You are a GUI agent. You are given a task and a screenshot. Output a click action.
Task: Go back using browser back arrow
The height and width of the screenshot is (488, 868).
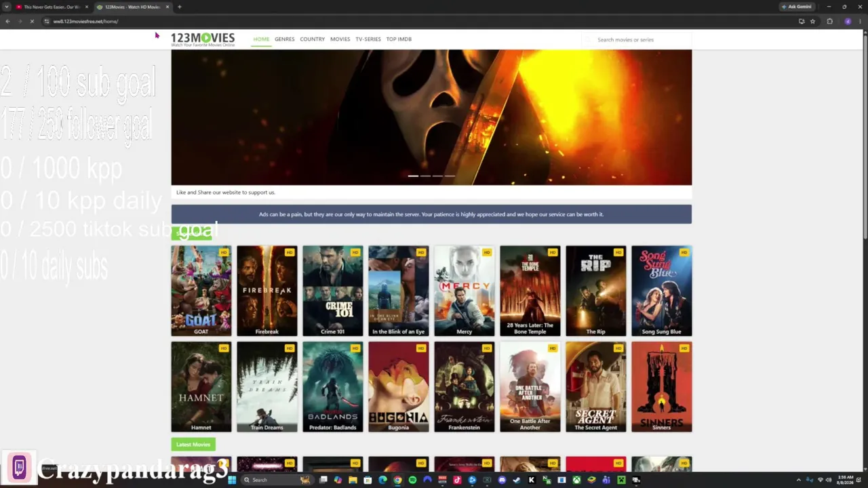[7, 21]
